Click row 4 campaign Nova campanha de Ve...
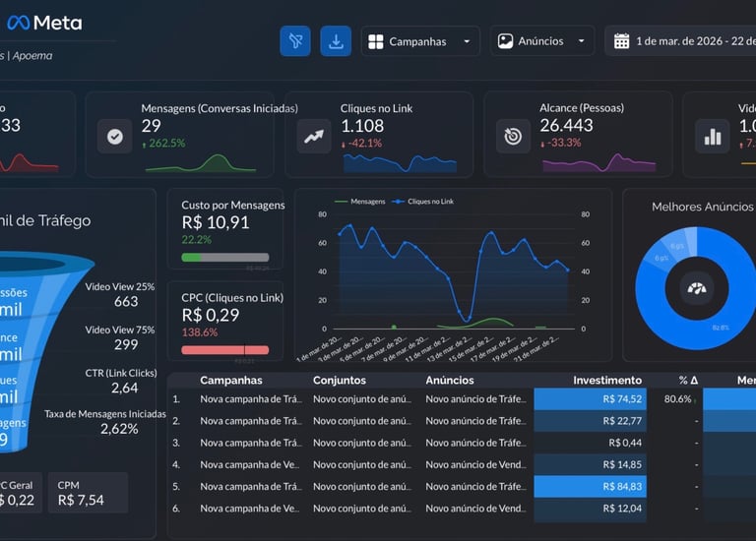The width and height of the screenshot is (756, 541). [250, 464]
